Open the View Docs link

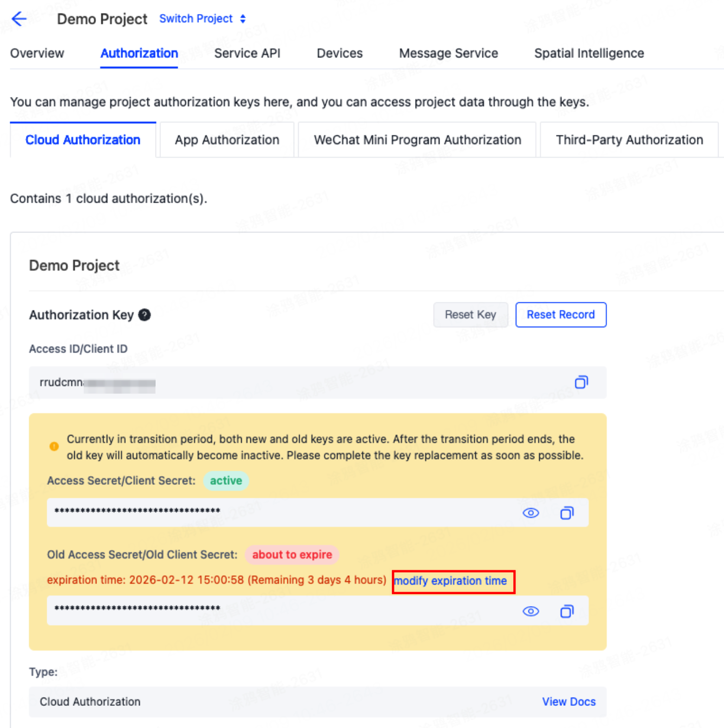point(568,701)
